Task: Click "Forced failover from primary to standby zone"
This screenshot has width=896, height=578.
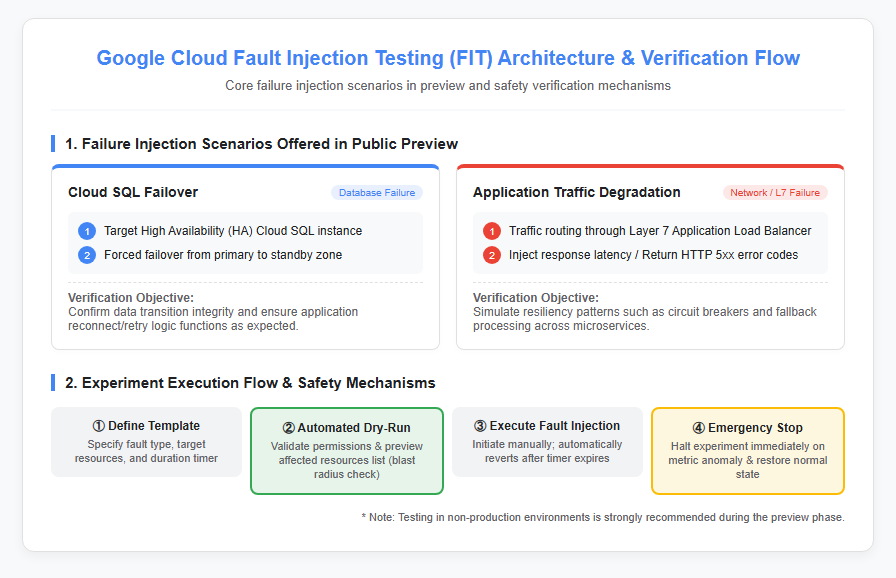Action: click(x=223, y=255)
